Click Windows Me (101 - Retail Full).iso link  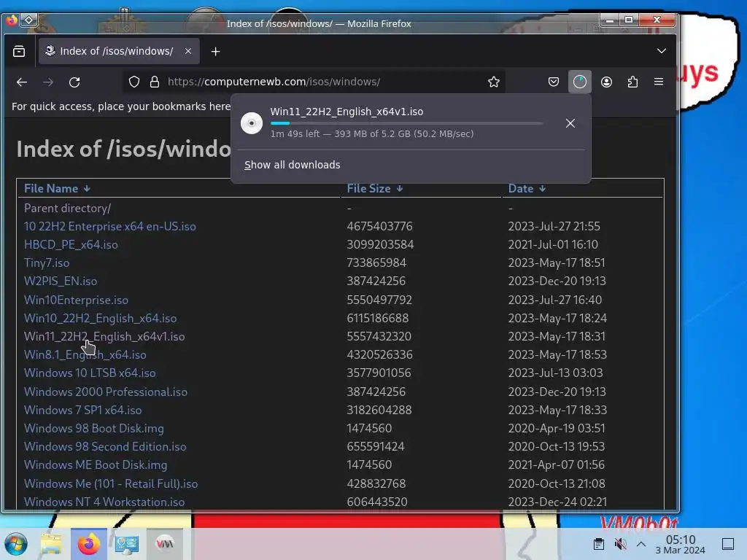(111, 484)
